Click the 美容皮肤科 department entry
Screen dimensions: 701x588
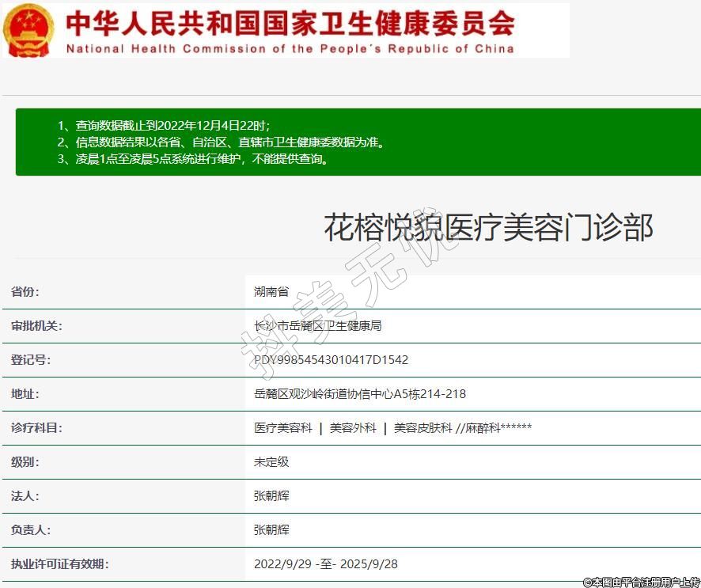pyautogui.click(x=422, y=428)
